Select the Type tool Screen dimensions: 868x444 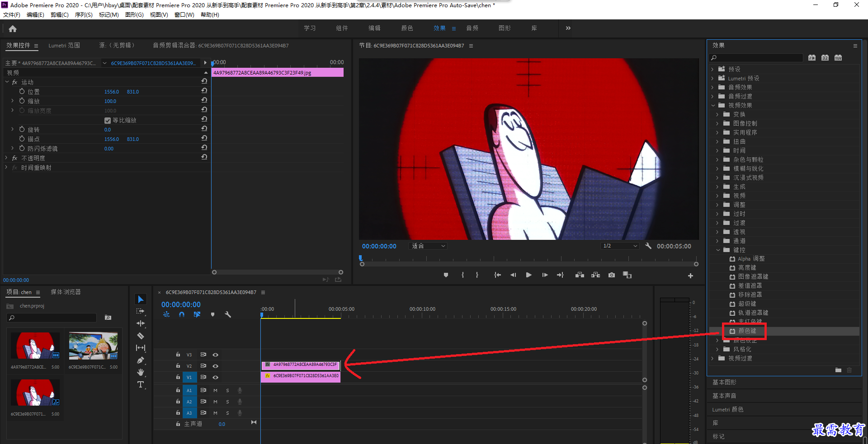click(141, 384)
